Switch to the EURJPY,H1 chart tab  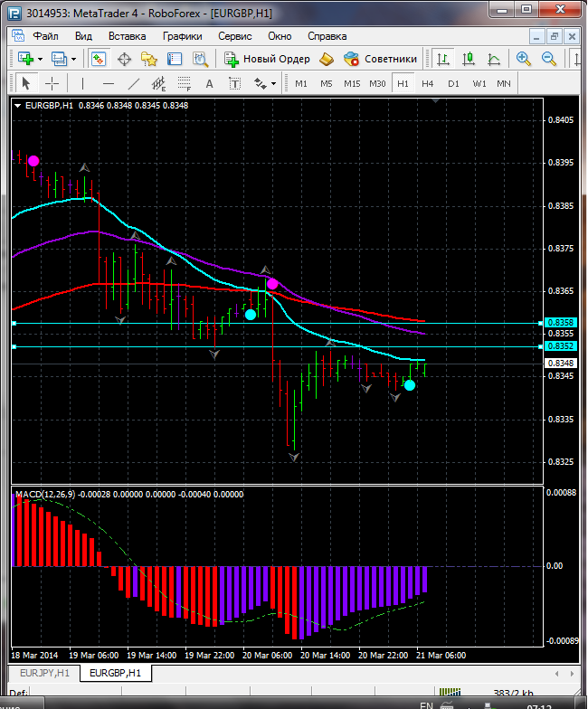[x=44, y=673]
